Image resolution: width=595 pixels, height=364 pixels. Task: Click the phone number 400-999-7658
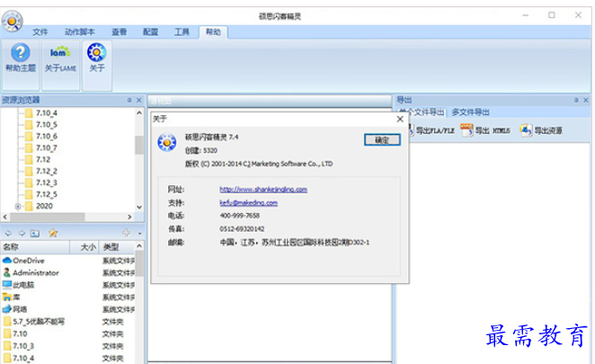(239, 216)
